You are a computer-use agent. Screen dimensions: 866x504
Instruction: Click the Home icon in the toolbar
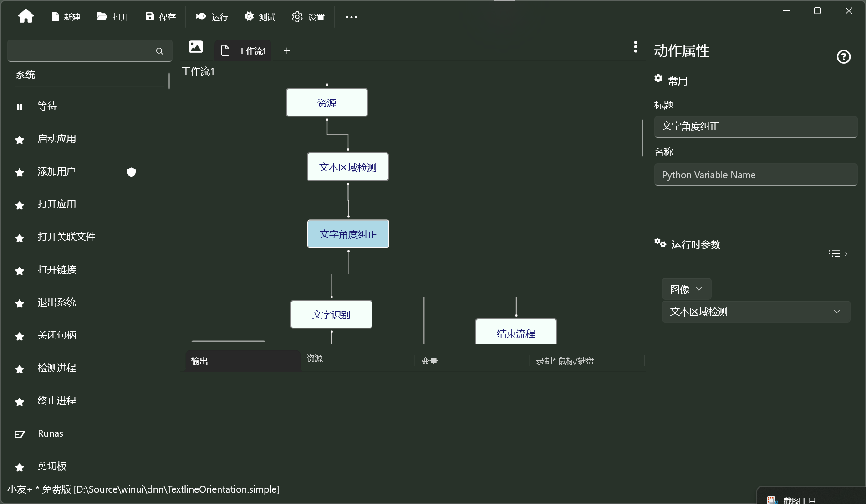(x=26, y=16)
